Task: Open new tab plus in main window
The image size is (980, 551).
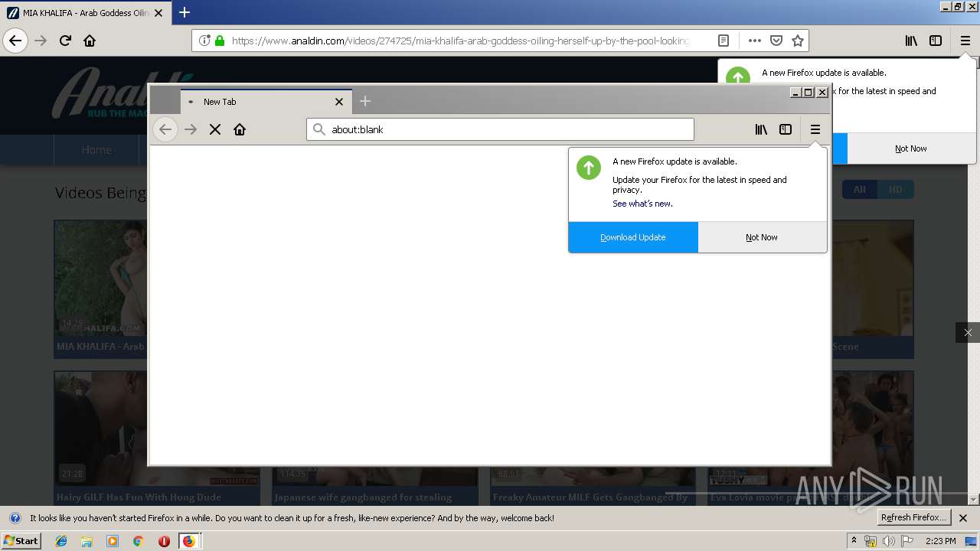Action: [x=185, y=12]
